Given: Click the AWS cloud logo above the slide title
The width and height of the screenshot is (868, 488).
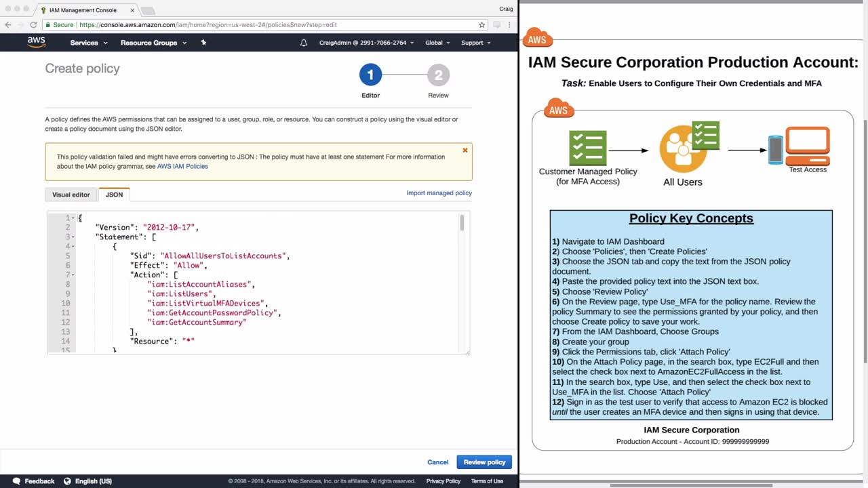Looking at the screenshot, I should point(537,38).
